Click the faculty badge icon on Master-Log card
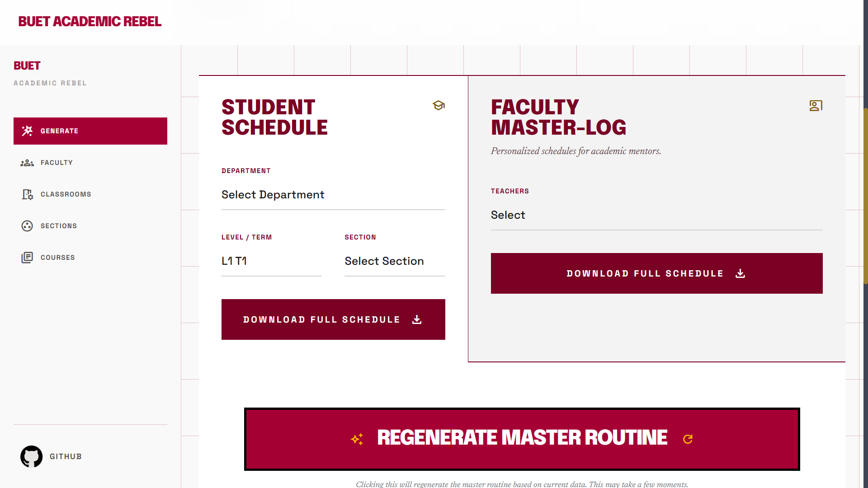The width and height of the screenshot is (868, 488). [x=816, y=106]
